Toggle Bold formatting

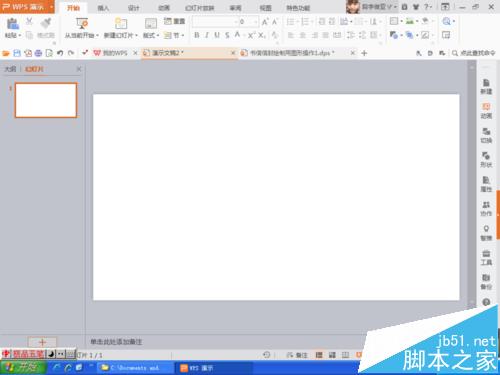(x=197, y=35)
